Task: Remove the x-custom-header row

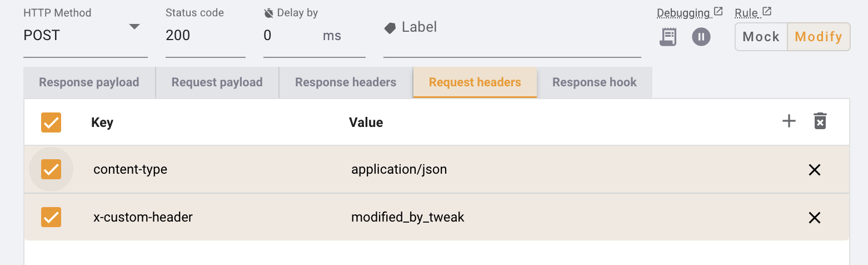Action: [815, 218]
